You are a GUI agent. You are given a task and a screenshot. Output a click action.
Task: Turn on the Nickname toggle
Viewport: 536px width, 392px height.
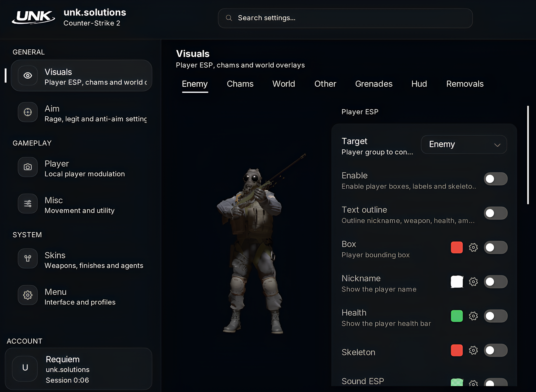pos(496,282)
